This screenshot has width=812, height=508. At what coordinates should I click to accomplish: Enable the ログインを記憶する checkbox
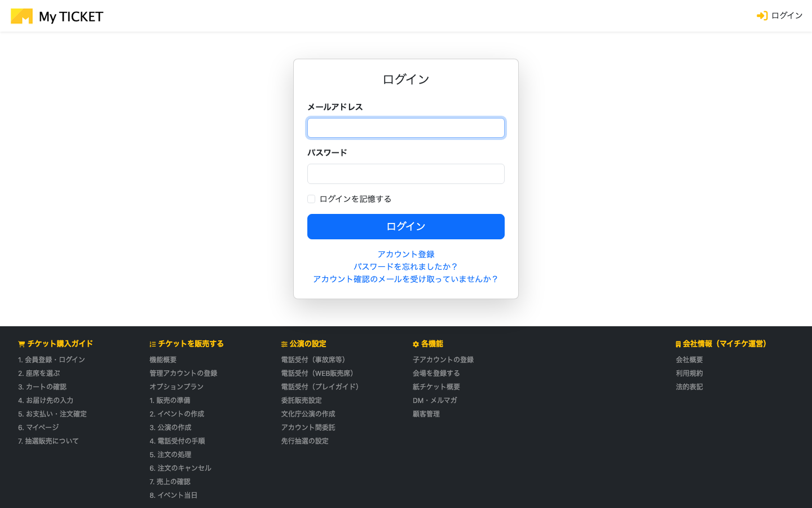(x=311, y=199)
